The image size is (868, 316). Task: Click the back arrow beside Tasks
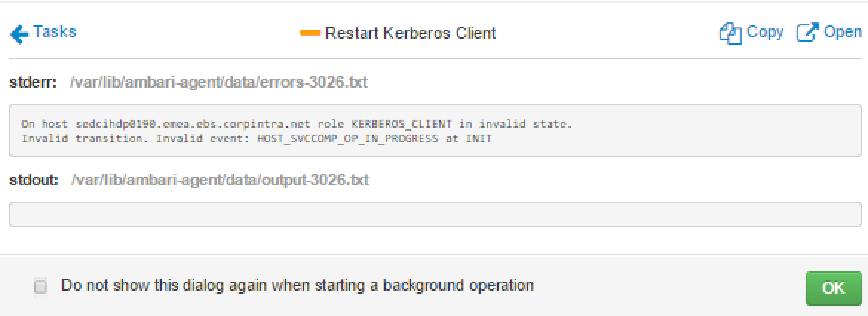19,33
